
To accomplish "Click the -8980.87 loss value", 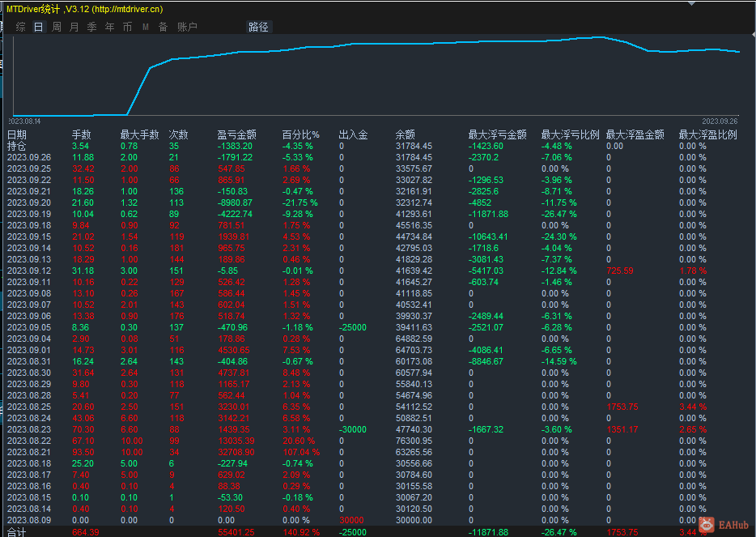I will point(235,202).
